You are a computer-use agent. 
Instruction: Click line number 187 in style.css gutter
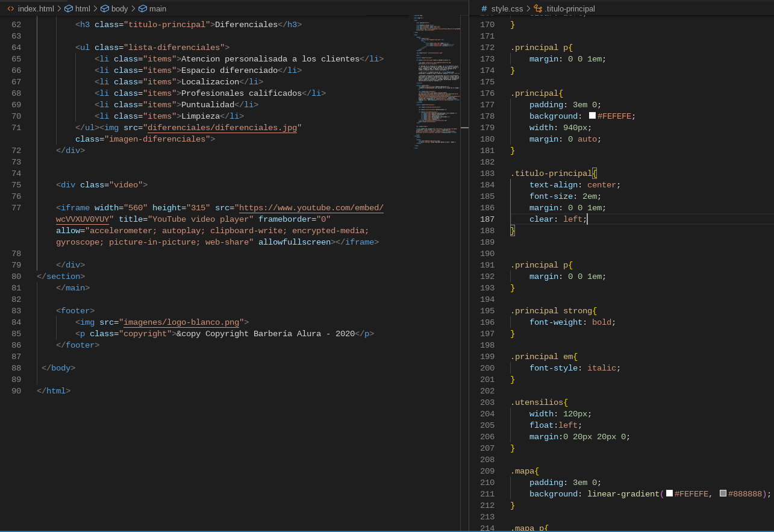487,219
